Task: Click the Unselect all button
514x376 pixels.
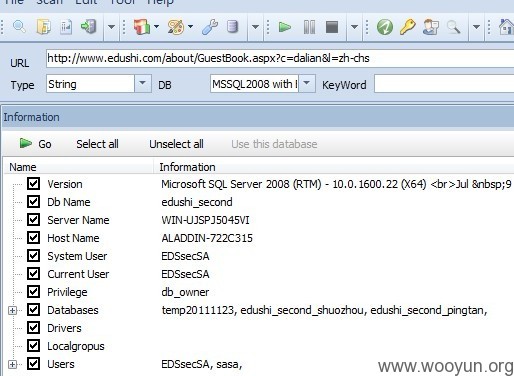Action: click(x=176, y=144)
